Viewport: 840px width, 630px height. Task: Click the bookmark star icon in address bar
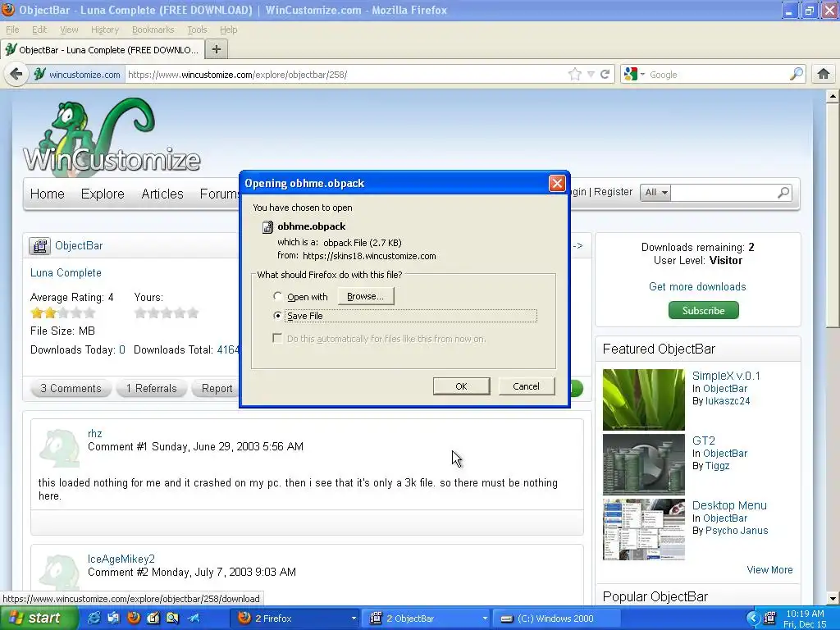575,74
